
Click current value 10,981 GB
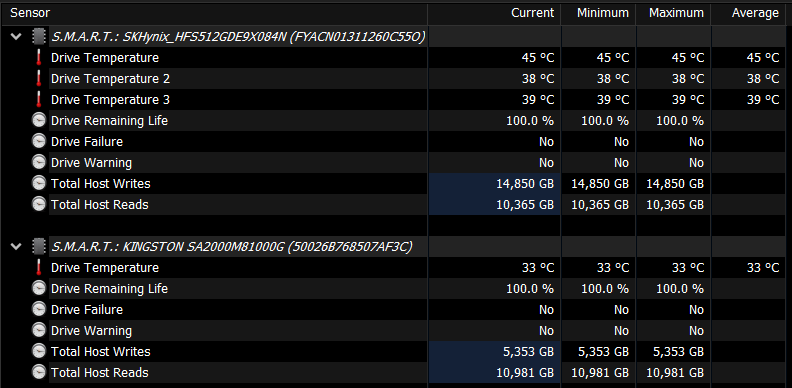[x=525, y=372]
